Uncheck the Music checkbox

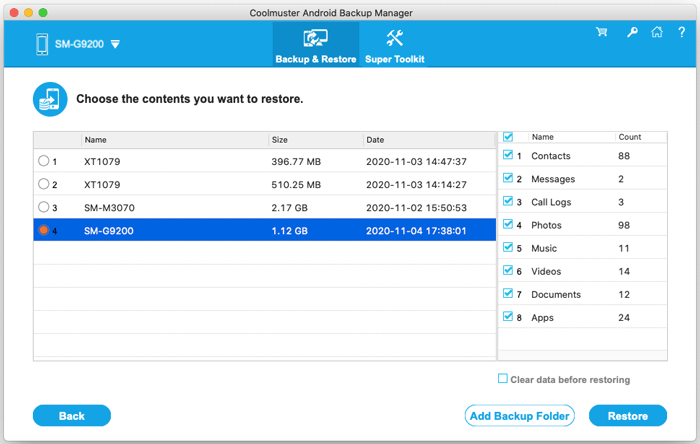508,247
